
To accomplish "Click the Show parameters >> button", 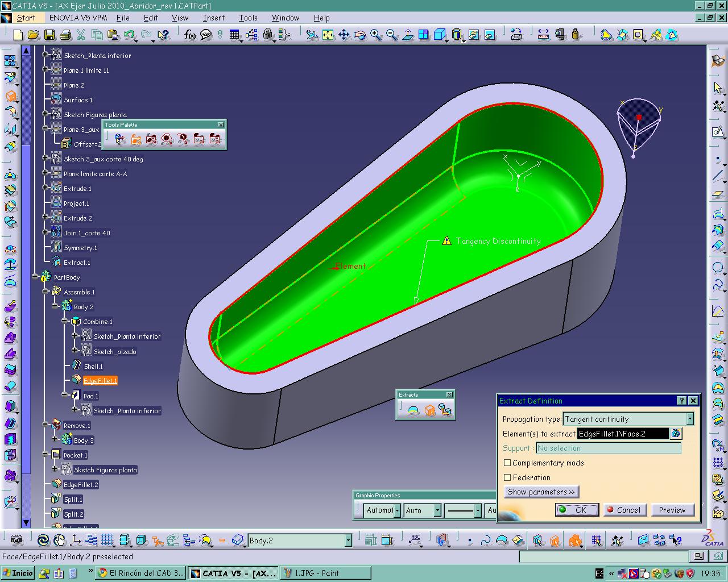I will tap(541, 492).
